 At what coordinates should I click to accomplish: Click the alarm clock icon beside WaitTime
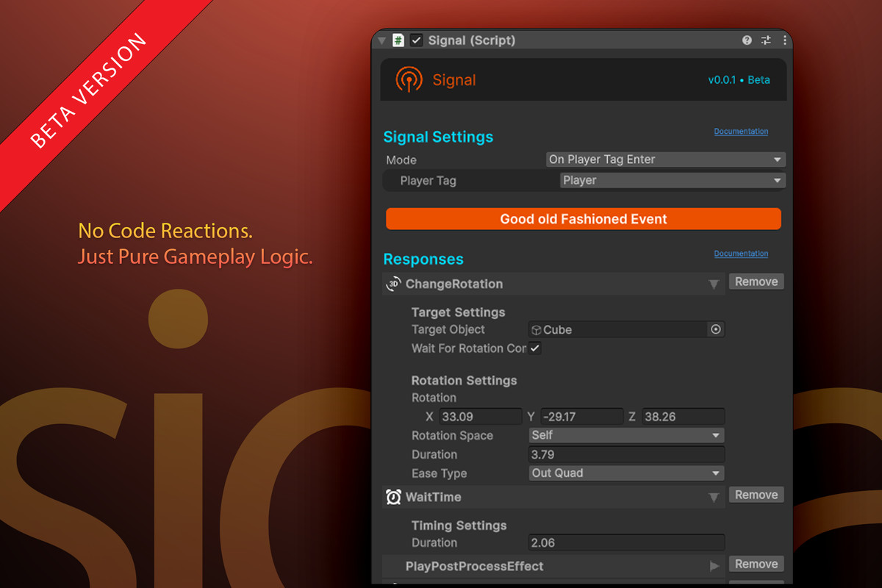tap(393, 497)
